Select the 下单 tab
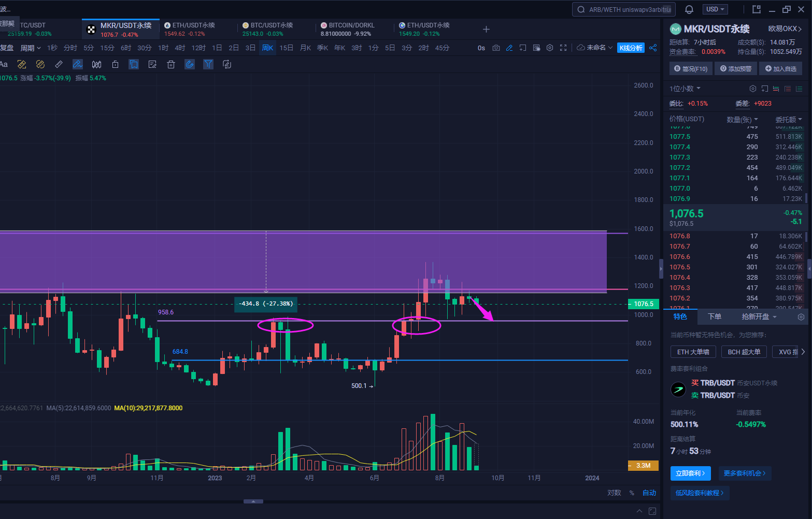This screenshot has height=519, width=812. click(715, 316)
